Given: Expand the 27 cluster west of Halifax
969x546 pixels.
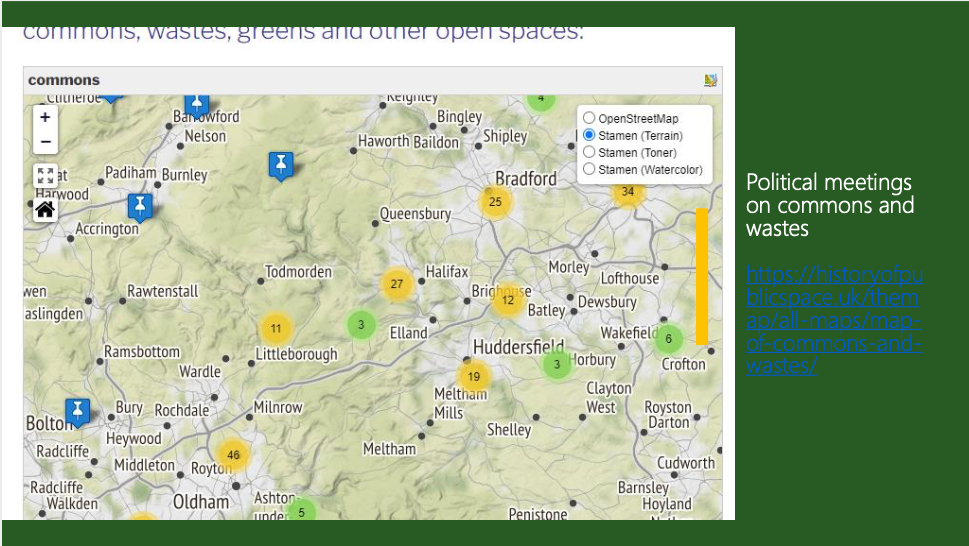Looking at the screenshot, I should pos(397,284).
